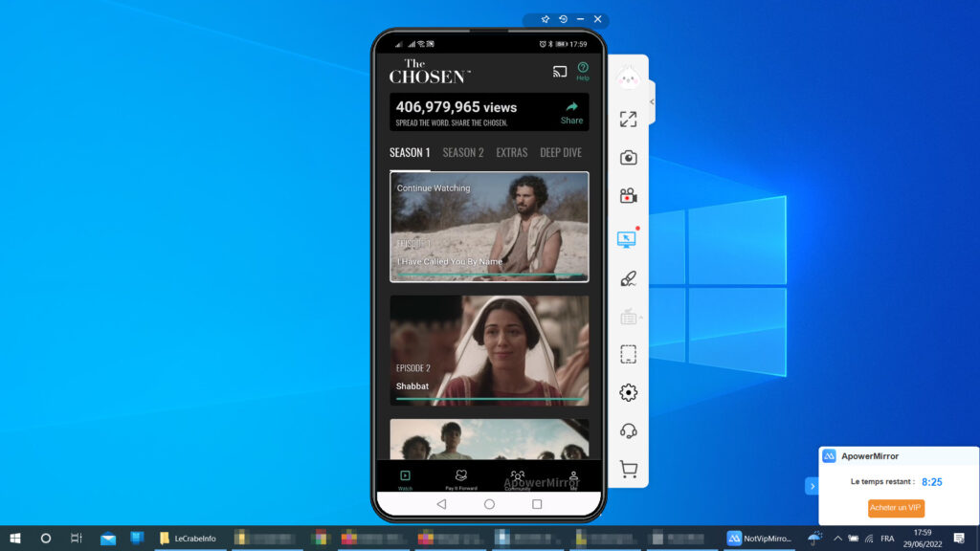
Task: Click the 406,979,965 views counter
Action: tap(457, 107)
